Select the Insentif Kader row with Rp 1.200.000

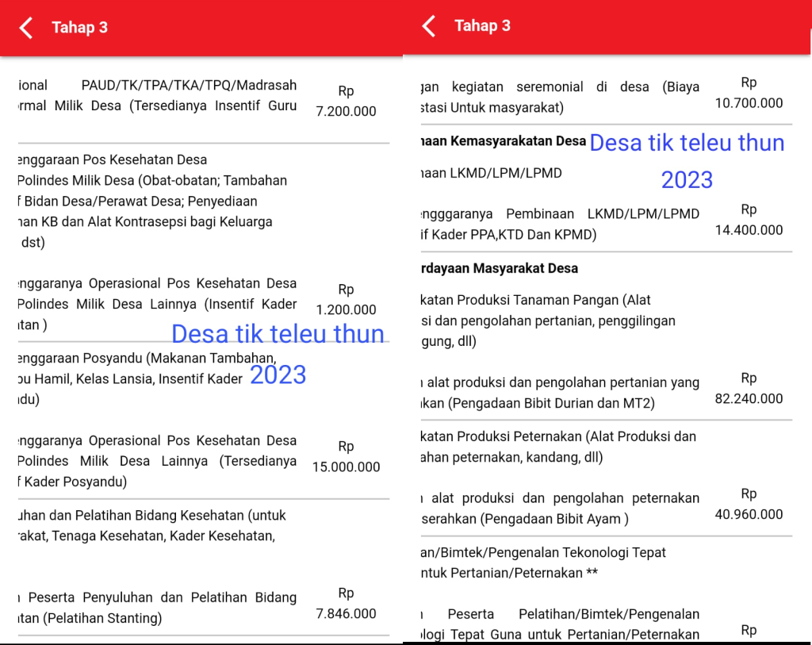click(x=157, y=304)
